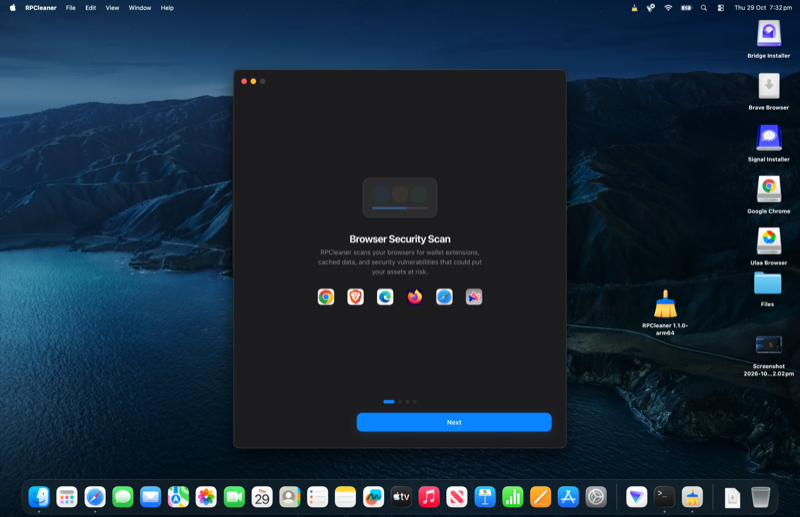Open Spotlight search in the menu bar
The width and height of the screenshot is (800, 517).
[704, 8]
